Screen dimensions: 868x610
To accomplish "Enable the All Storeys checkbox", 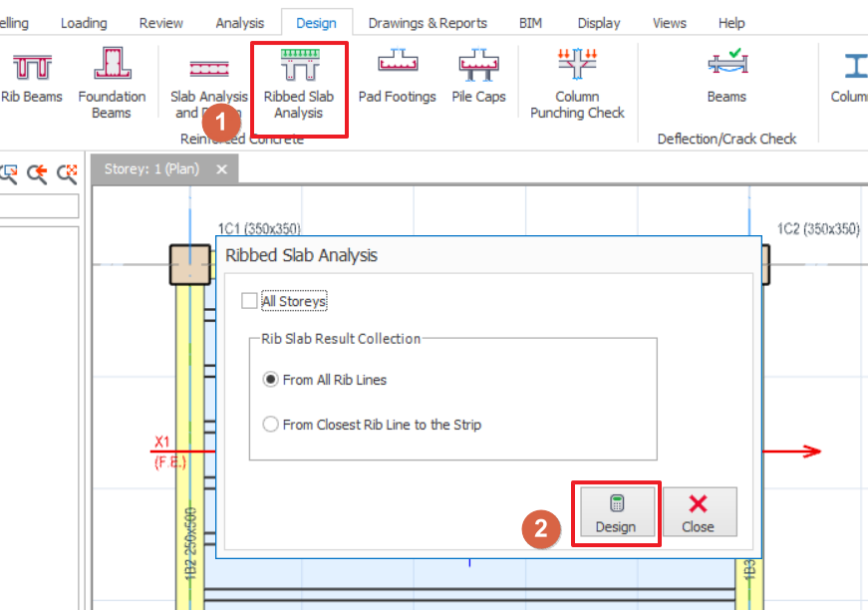I will click(249, 301).
